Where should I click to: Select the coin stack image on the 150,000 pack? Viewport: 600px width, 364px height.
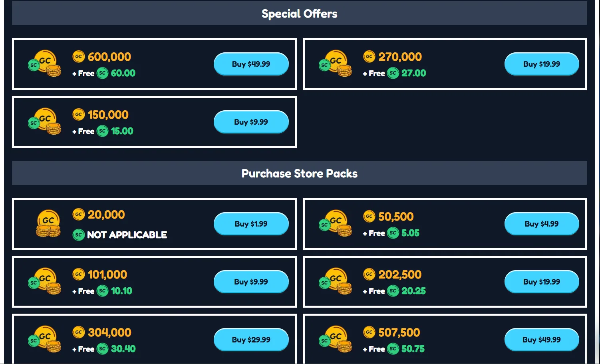(45, 122)
